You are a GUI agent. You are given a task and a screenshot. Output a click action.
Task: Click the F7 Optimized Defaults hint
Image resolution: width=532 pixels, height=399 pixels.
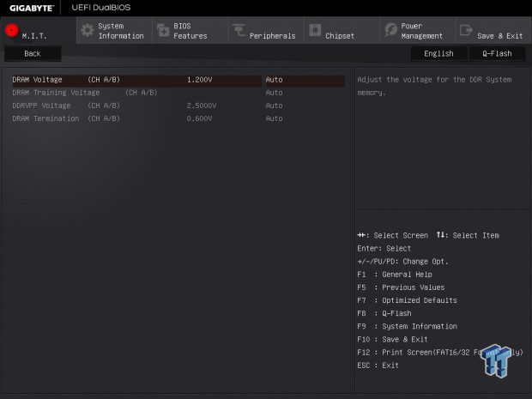(x=407, y=300)
